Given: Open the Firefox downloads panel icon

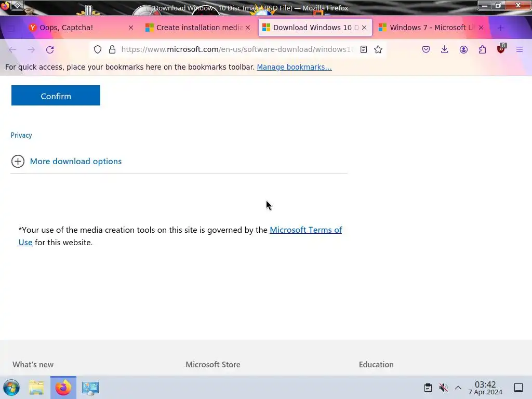Looking at the screenshot, I should [445, 49].
